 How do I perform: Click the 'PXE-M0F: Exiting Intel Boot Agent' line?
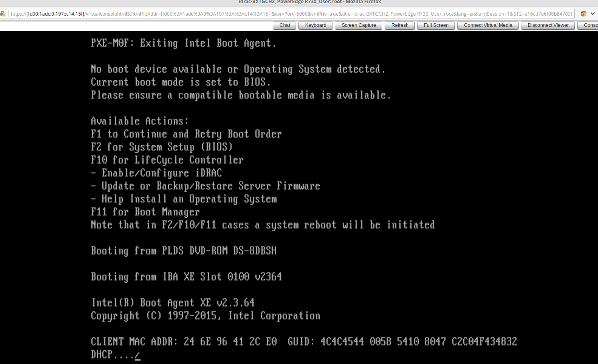(183, 43)
